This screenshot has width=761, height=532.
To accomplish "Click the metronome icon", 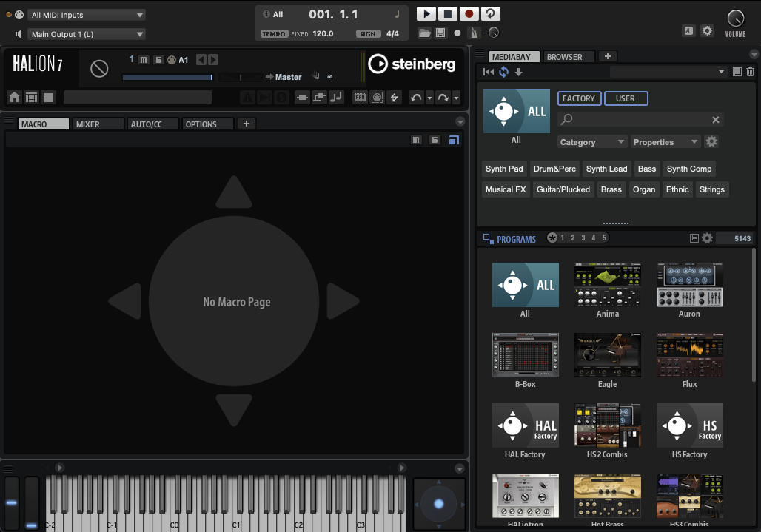I will [x=473, y=33].
